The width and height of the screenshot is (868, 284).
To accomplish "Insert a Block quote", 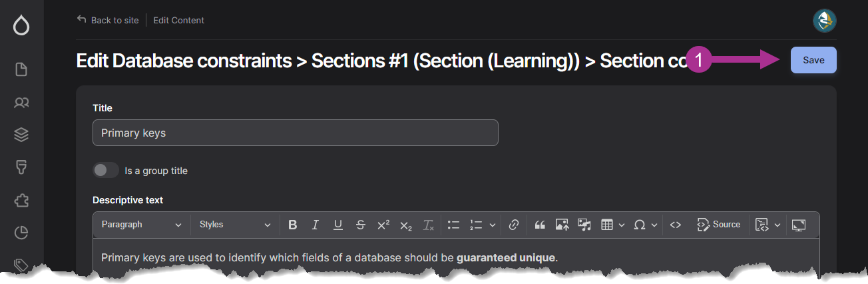I will 540,225.
